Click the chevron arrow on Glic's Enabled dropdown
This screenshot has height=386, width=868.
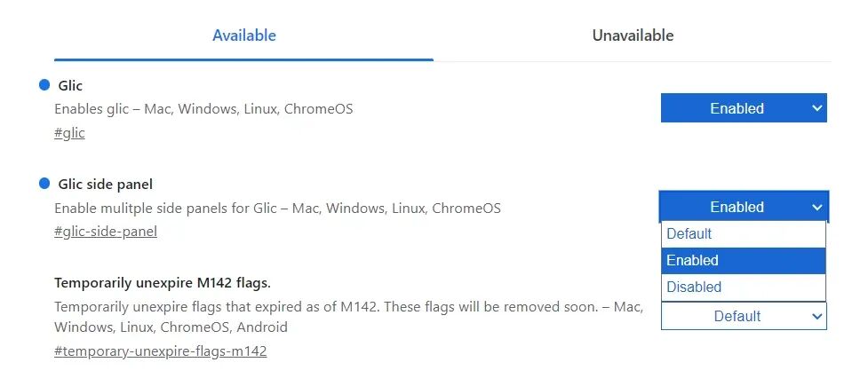pos(816,108)
